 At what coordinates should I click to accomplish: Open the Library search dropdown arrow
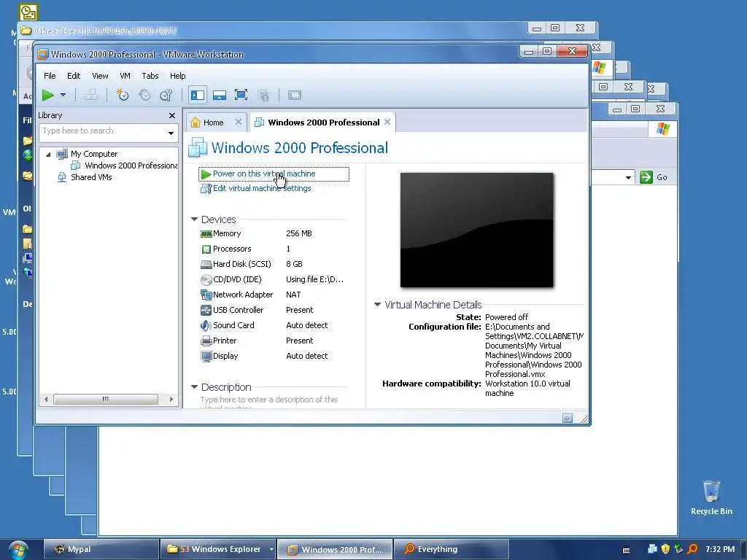[171, 133]
